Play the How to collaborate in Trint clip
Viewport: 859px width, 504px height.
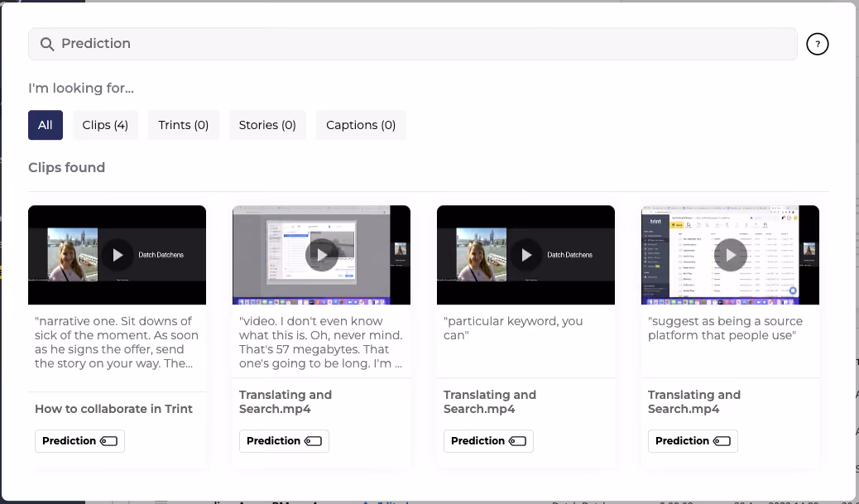point(118,255)
